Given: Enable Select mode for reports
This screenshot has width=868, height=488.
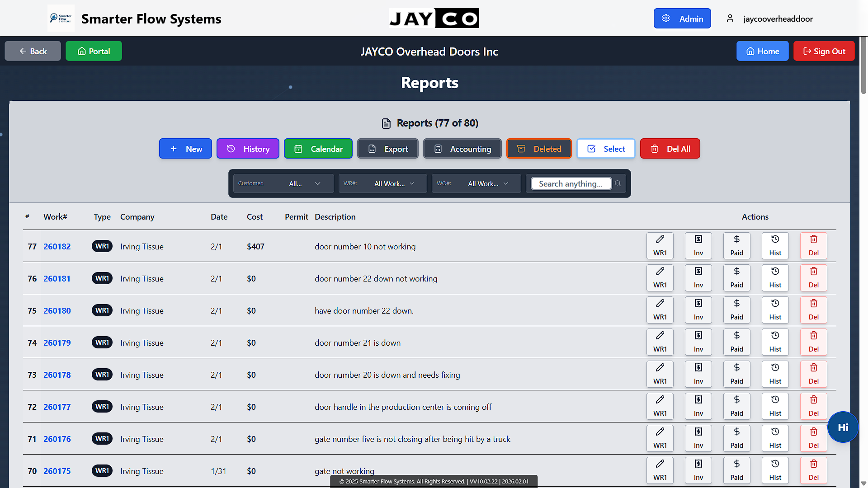Looking at the screenshot, I should (606, 149).
